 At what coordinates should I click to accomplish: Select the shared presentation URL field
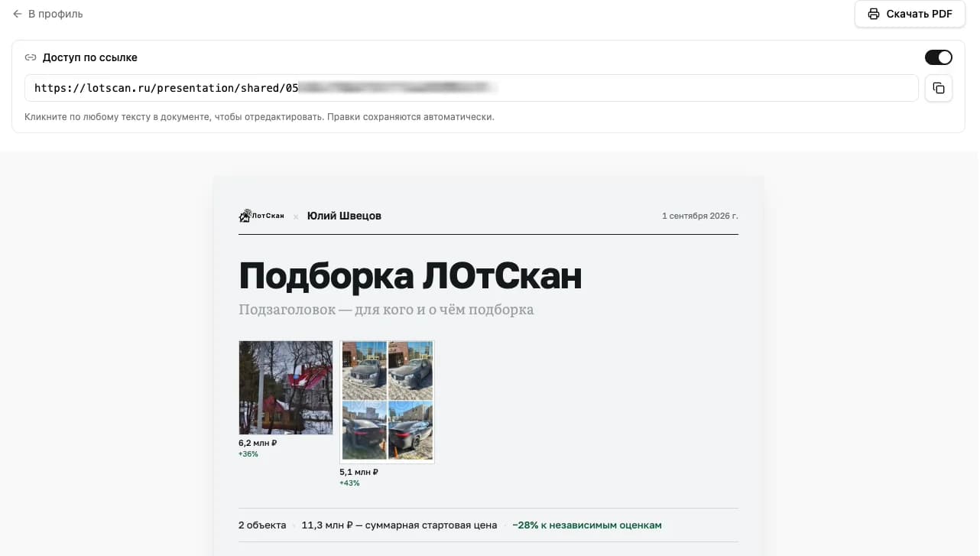coord(472,88)
